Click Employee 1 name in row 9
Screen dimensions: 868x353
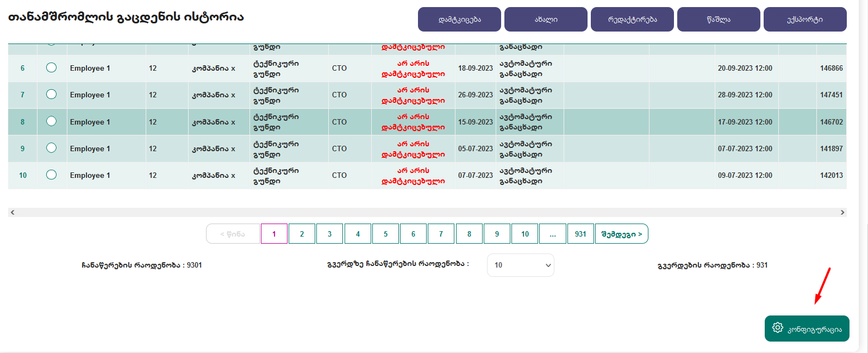tap(90, 148)
